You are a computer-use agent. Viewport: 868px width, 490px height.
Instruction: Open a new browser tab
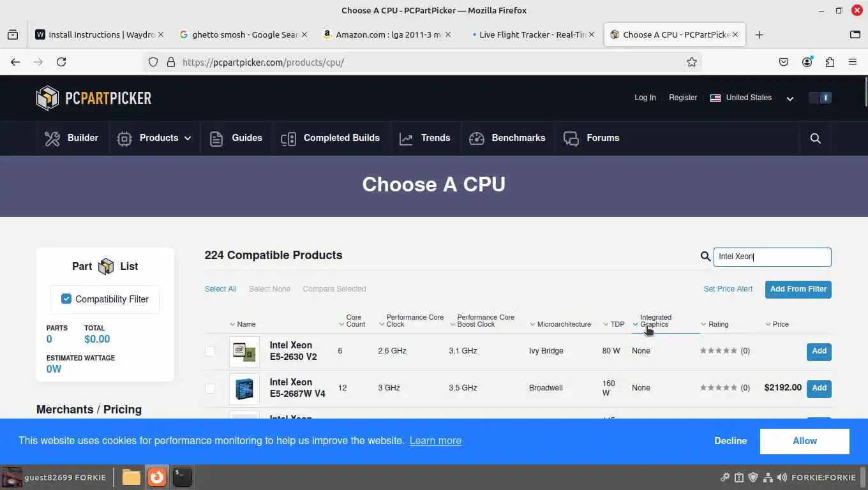tap(759, 35)
